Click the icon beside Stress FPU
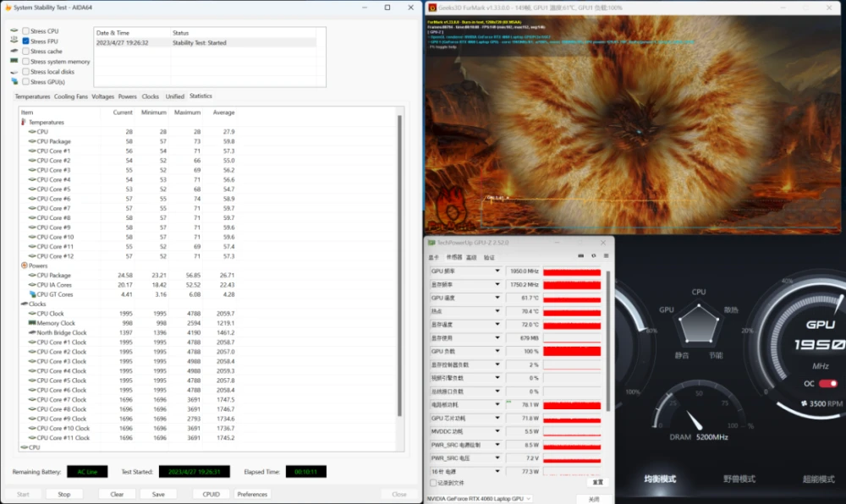Image resolution: width=846 pixels, height=504 pixels. [14, 41]
